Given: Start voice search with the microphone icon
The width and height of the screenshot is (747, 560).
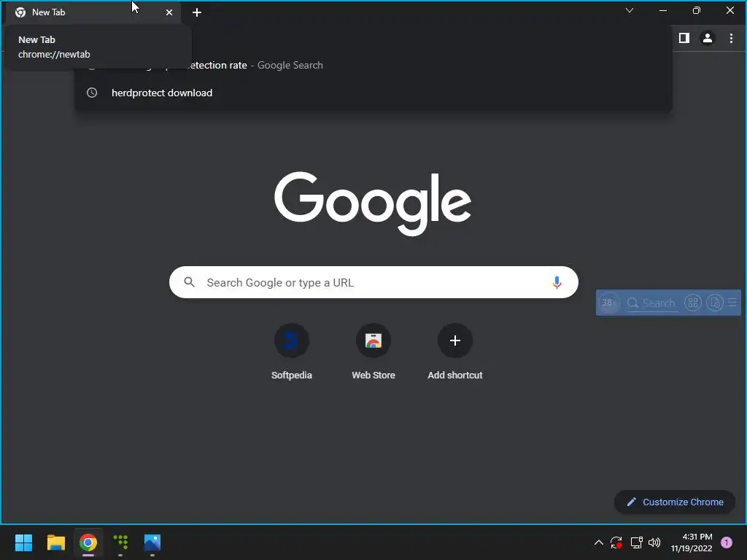Looking at the screenshot, I should [557, 282].
